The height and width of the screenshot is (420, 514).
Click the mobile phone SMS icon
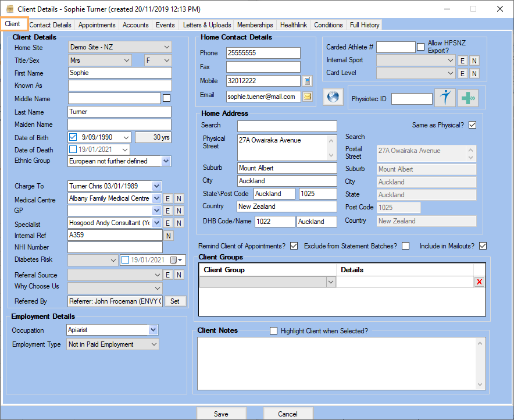coord(307,81)
